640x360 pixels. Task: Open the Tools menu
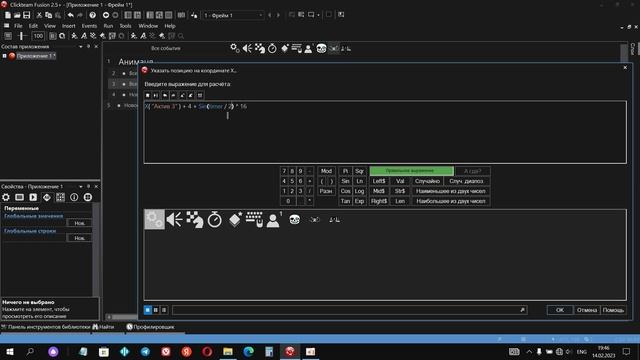point(125,26)
